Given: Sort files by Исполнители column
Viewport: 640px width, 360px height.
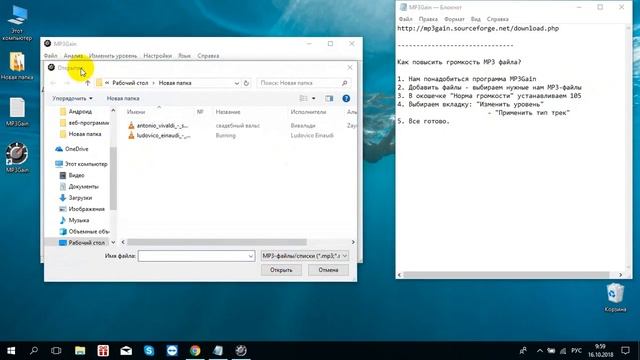Looking at the screenshot, I should 308,112.
